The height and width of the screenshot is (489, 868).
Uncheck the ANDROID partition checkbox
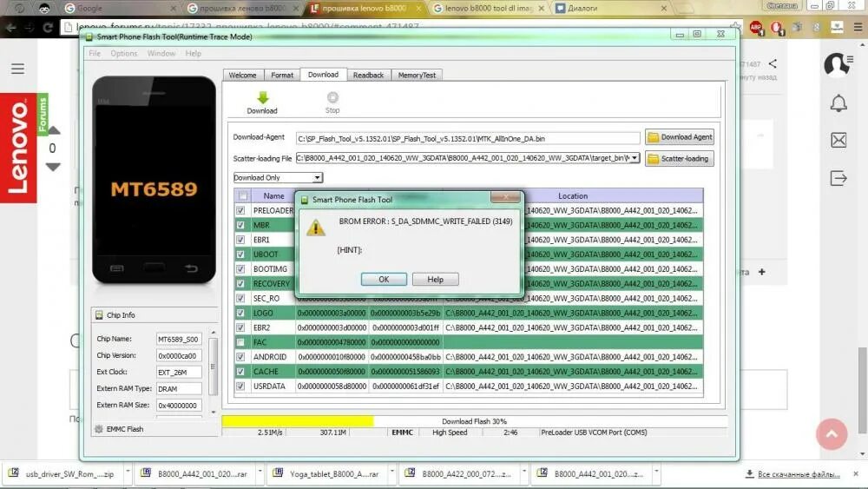click(x=240, y=357)
